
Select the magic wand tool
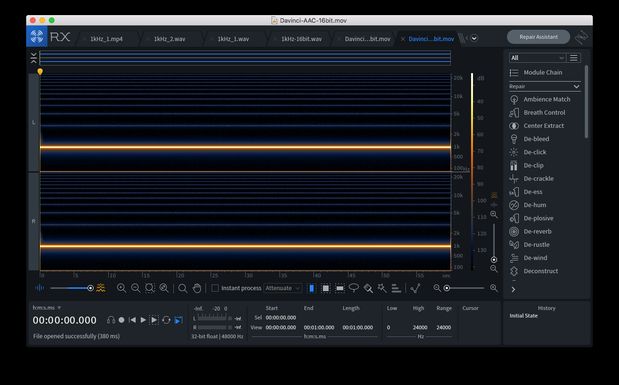click(382, 288)
